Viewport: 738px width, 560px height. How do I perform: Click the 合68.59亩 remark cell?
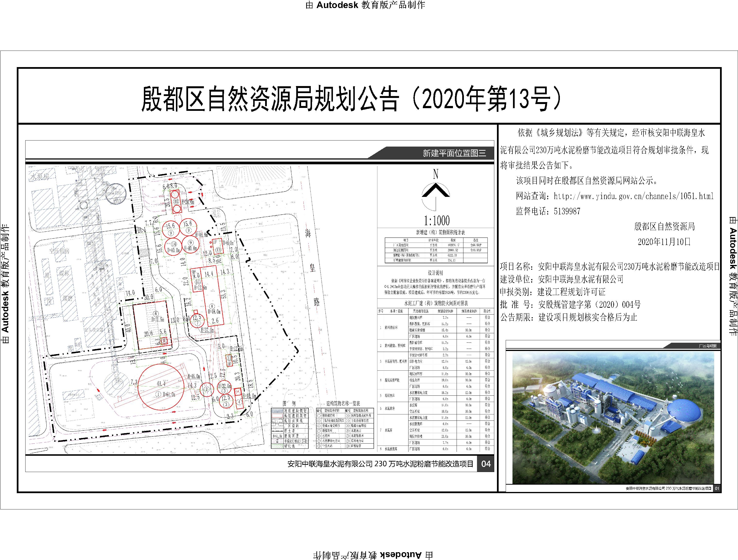(x=476, y=245)
